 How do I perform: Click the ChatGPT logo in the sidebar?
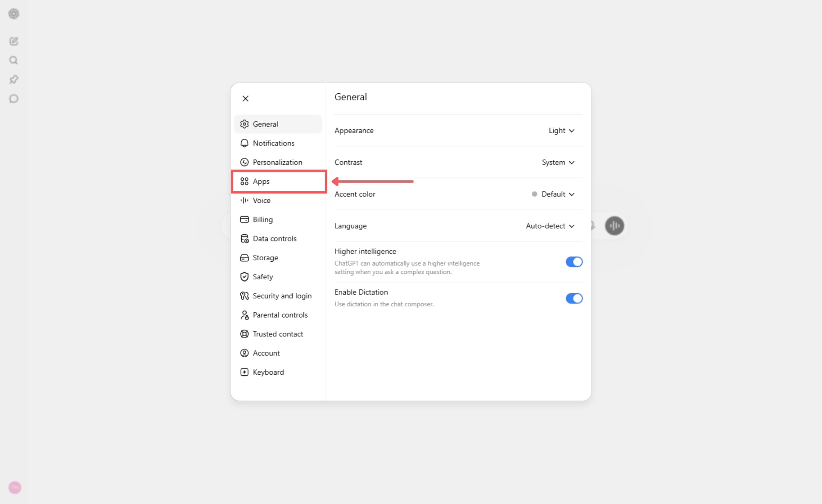coord(14,14)
